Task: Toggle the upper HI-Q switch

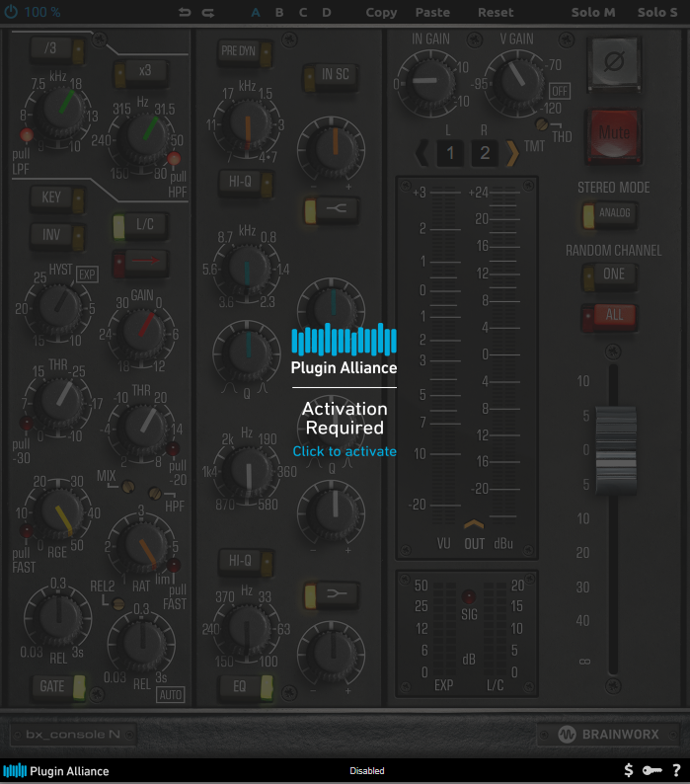Action: tap(246, 183)
